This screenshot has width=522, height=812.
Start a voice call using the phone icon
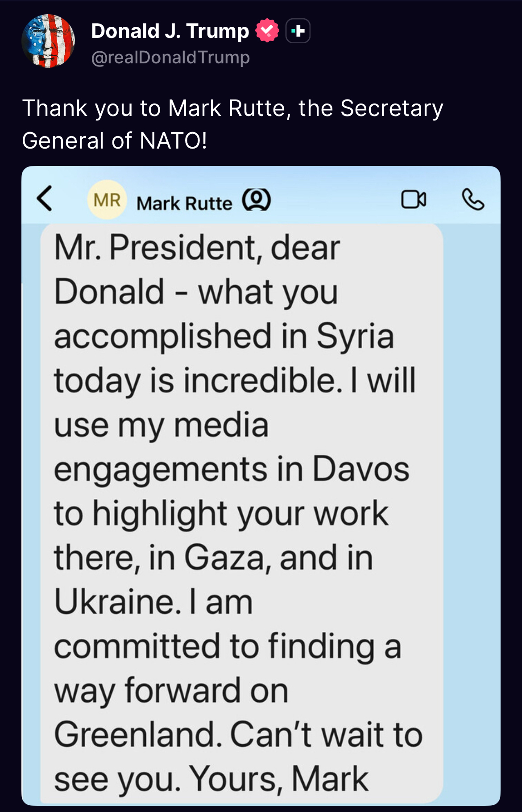(x=473, y=199)
